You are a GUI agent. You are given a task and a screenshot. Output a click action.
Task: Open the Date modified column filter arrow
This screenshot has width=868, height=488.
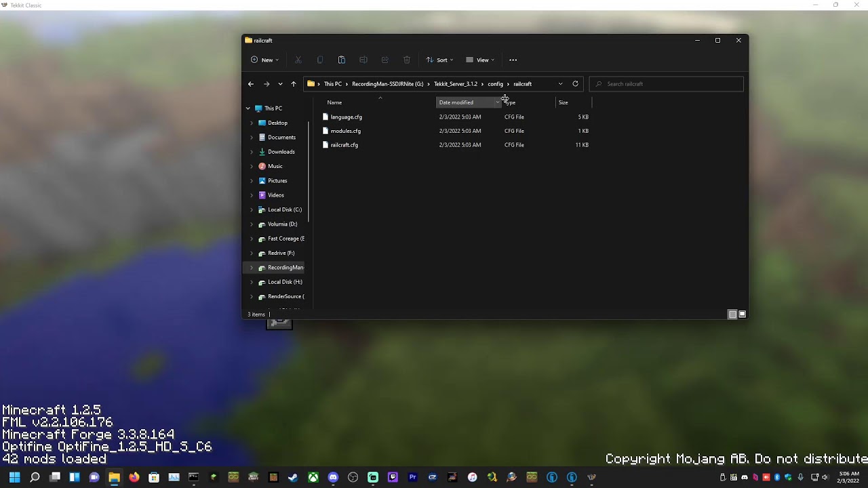[x=498, y=102]
